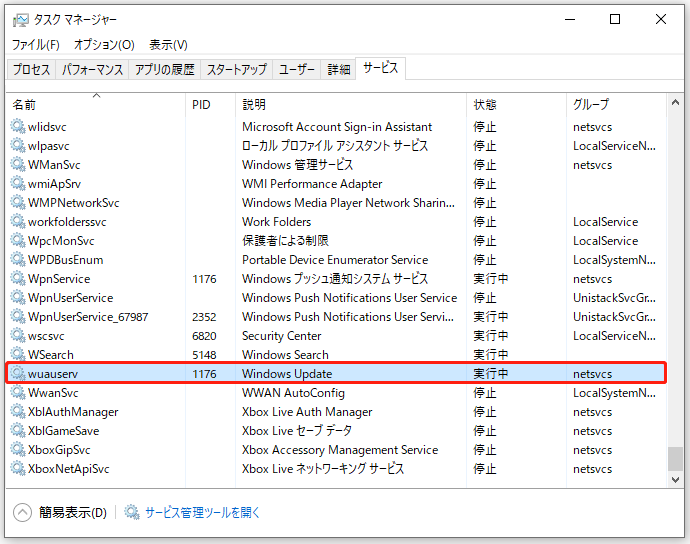The height and width of the screenshot is (544, 690).
Task: Click the 保護者による制限 description
Action: pyautogui.click(x=285, y=241)
